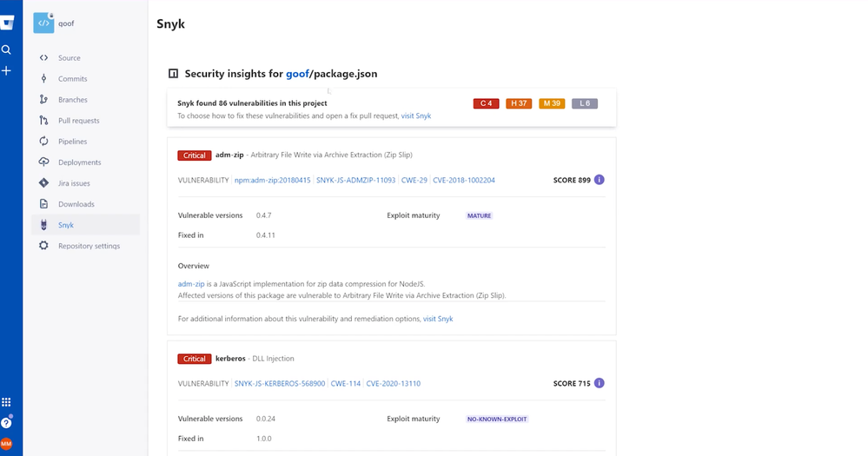Screen dimensions: 868x456
Task: Open the help question mark icon
Action: (6, 423)
